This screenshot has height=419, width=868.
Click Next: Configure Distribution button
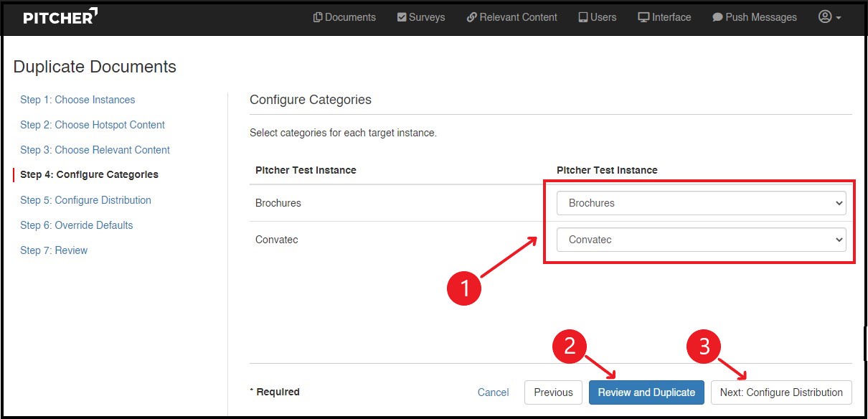(781, 392)
